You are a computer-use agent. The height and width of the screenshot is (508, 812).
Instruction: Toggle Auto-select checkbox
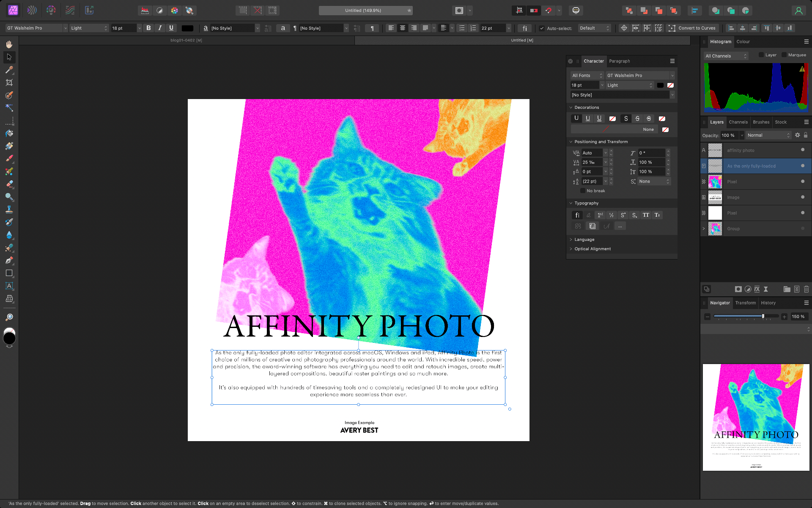click(x=542, y=28)
